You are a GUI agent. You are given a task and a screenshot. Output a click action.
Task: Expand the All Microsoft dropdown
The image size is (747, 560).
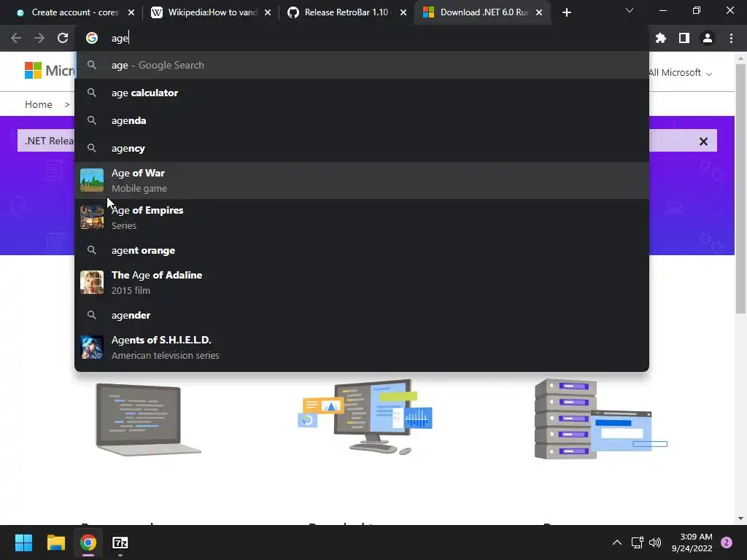coord(681,73)
